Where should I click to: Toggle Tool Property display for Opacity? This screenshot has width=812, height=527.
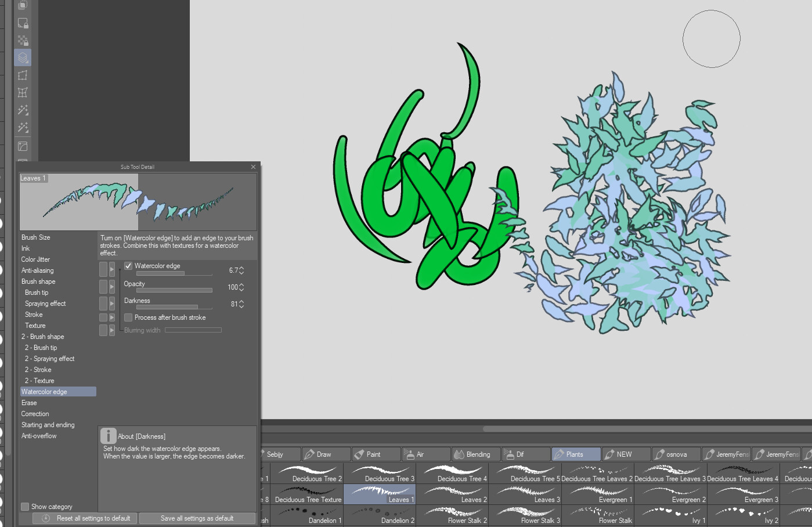click(x=103, y=287)
